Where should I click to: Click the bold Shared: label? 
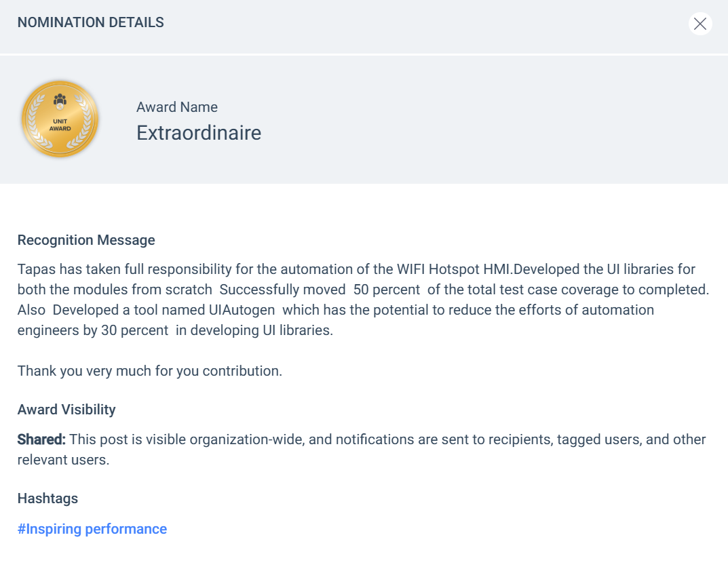(41, 439)
